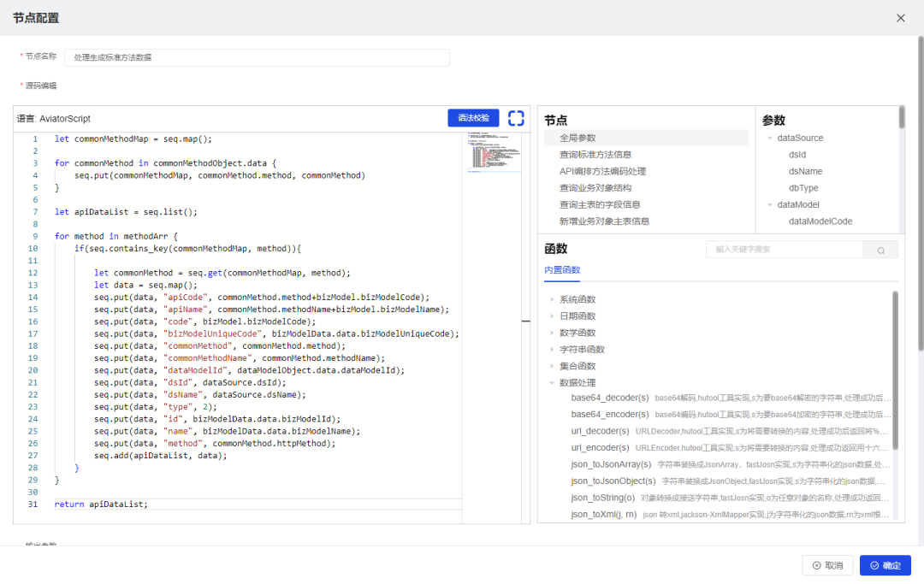Viewport: 924px width, 584px height.
Task: Click the 取消 button
Action: click(x=827, y=566)
